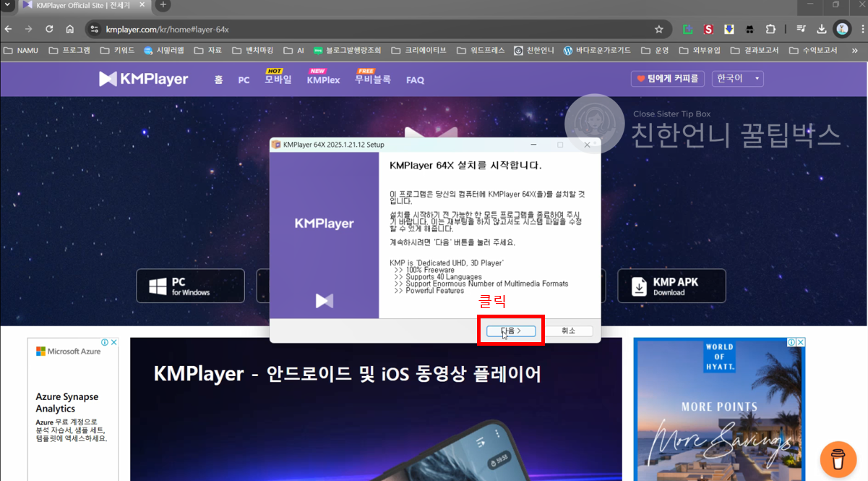Click the 팀에게 커피를 button
868x481 pixels.
[668, 78]
